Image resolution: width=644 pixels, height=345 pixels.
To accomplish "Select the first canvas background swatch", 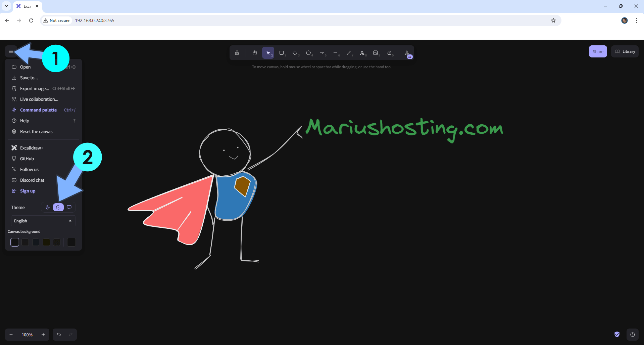I will point(15,242).
